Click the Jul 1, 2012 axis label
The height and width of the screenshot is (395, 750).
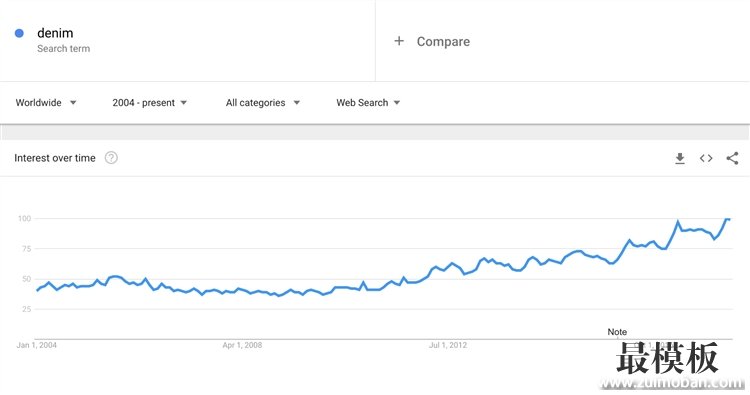448,345
